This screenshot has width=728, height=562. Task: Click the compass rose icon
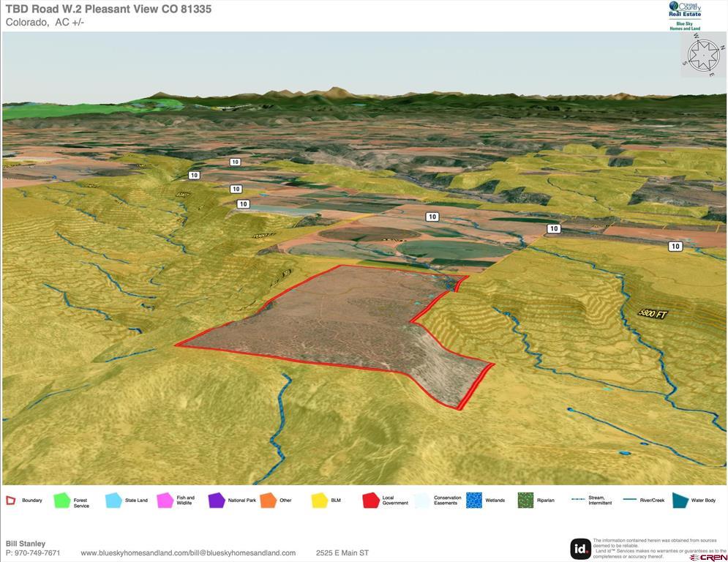tap(704, 55)
